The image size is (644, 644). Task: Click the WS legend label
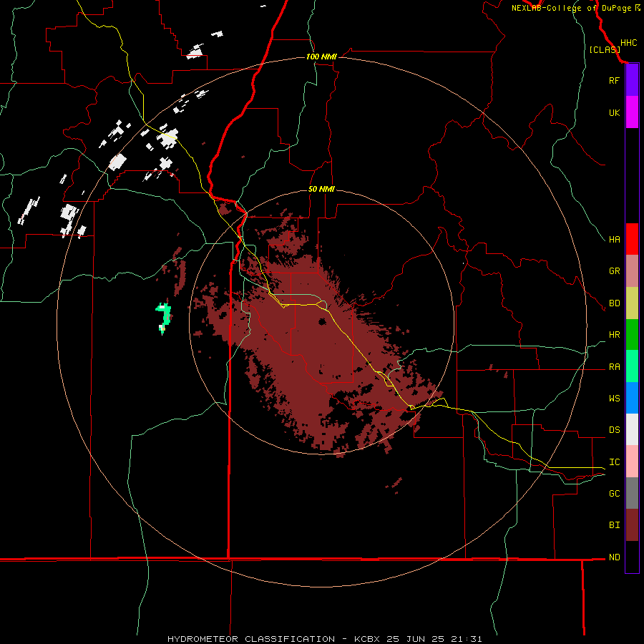pyautogui.click(x=614, y=399)
